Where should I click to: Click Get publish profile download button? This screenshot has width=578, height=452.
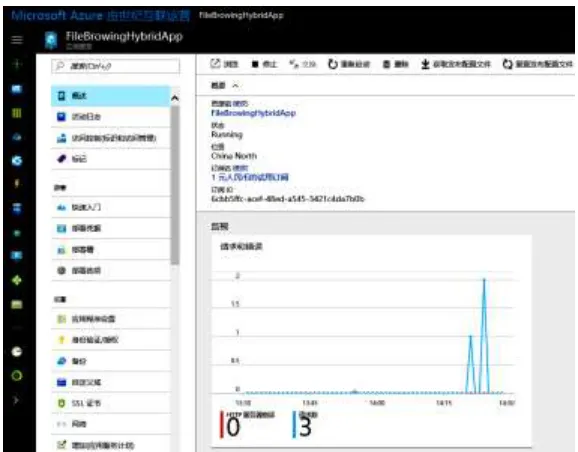click(456, 64)
